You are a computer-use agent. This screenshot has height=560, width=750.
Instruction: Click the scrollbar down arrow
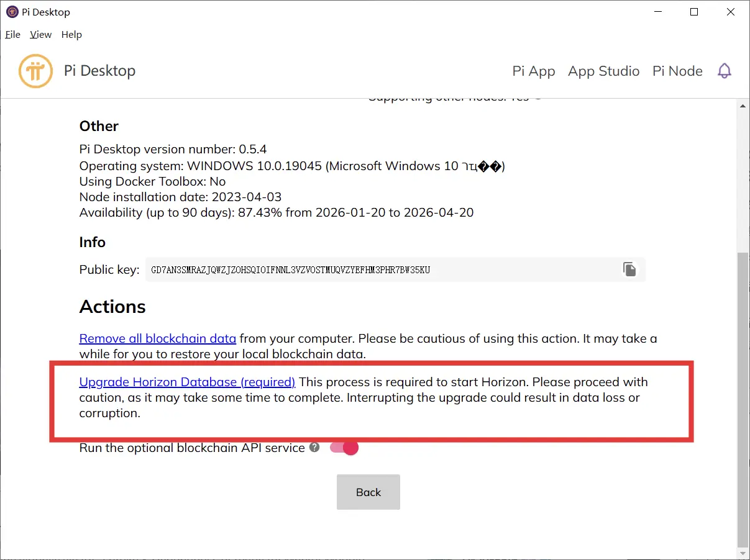click(743, 552)
